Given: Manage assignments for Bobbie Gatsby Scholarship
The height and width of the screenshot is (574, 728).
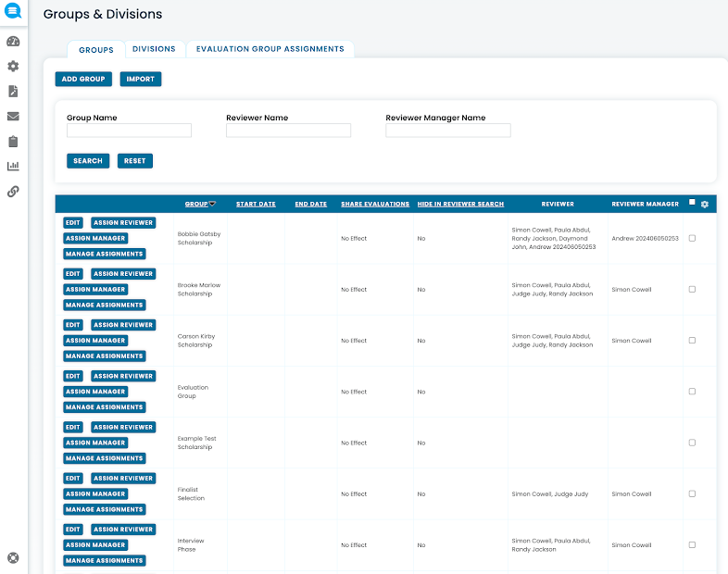Looking at the screenshot, I should (105, 254).
